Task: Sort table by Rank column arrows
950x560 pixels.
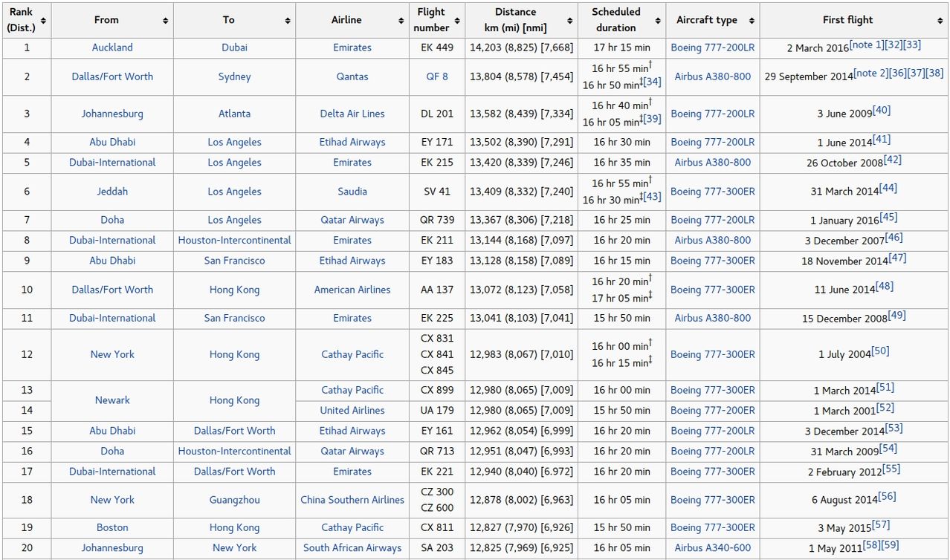Action: tap(44, 21)
